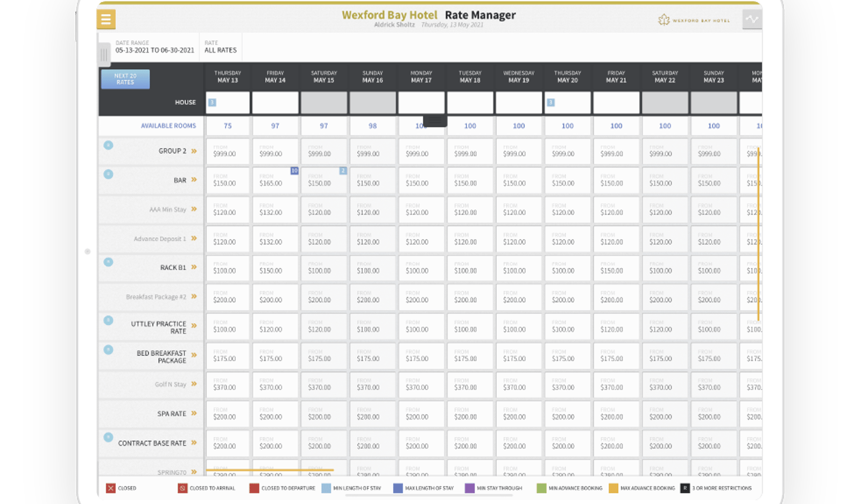Viewport: 861px width, 504px height.
Task: Expand the Golf N Stay row
Action: pyautogui.click(x=194, y=384)
